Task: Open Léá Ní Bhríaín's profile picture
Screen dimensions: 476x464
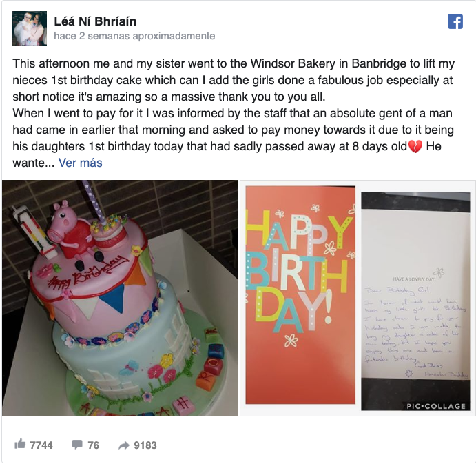Action: pyautogui.click(x=30, y=28)
